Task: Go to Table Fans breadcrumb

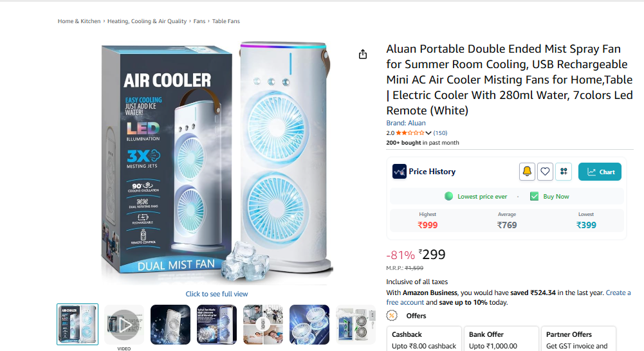Action: tap(226, 21)
